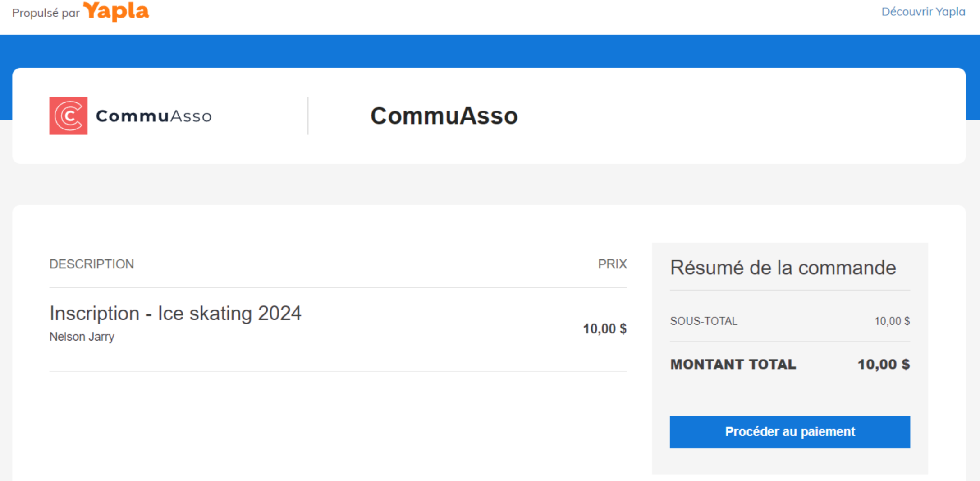
Task: Click the red CommuAsso logo icon
Action: (68, 116)
